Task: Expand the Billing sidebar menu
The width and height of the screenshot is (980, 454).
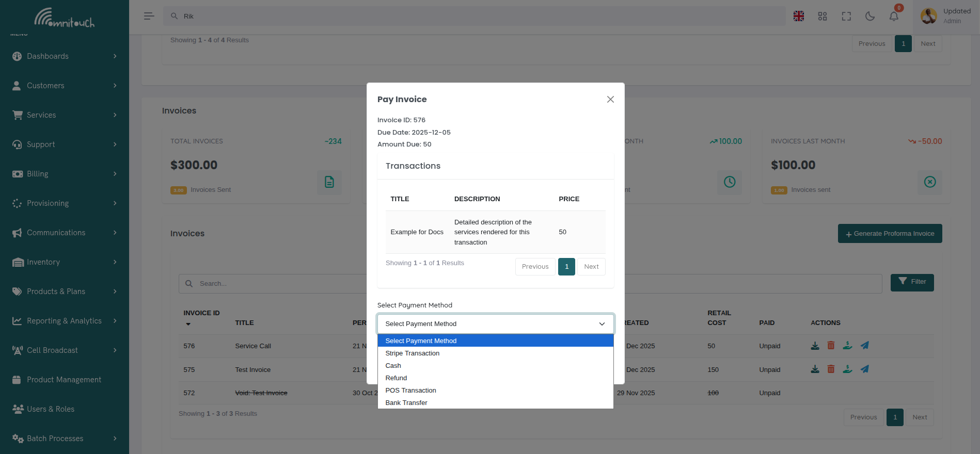Action: [x=65, y=174]
